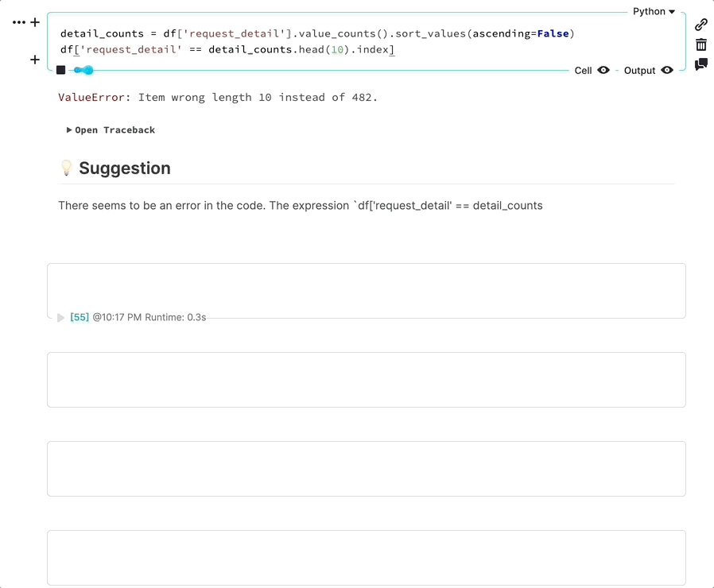Open the cell options three-dot menu
The width and height of the screenshot is (714, 588).
tap(19, 22)
